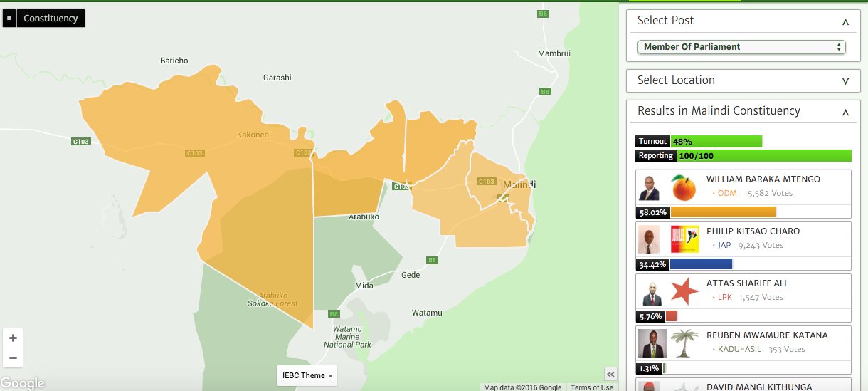Click the Google logo on the map
This screenshot has width=868, height=391.
click(x=22, y=383)
